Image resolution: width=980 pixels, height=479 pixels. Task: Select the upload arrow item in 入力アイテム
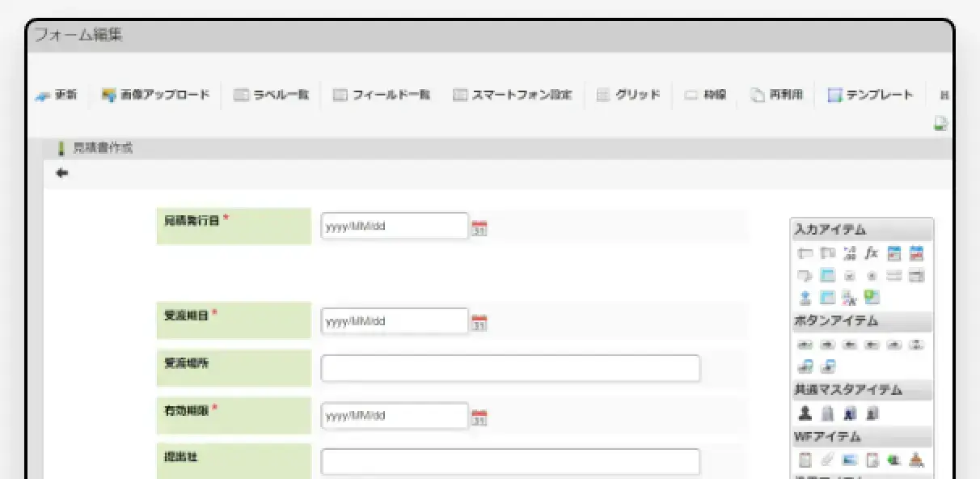(x=805, y=298)
